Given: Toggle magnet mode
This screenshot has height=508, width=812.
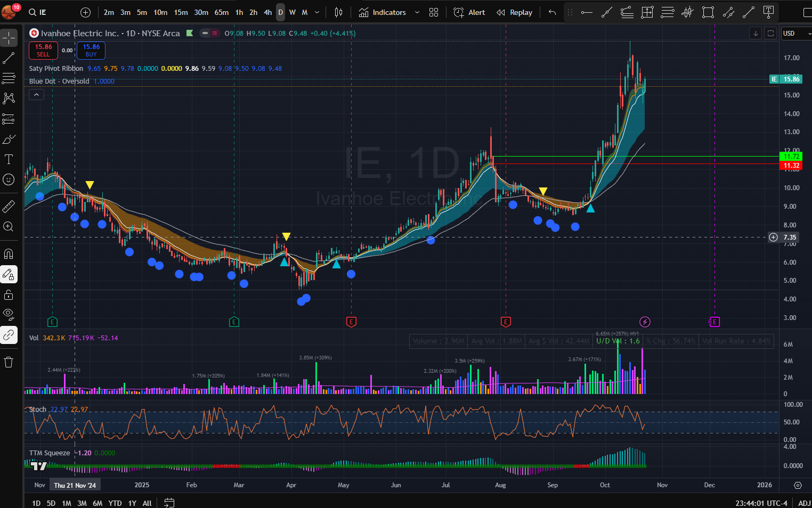Looking at the screenshot, I should pos(9,254).
